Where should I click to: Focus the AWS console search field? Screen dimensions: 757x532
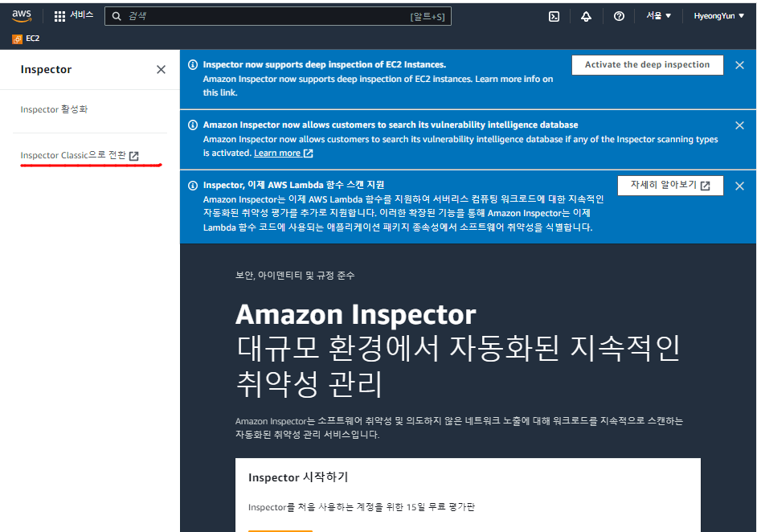[x=277, y=16]
